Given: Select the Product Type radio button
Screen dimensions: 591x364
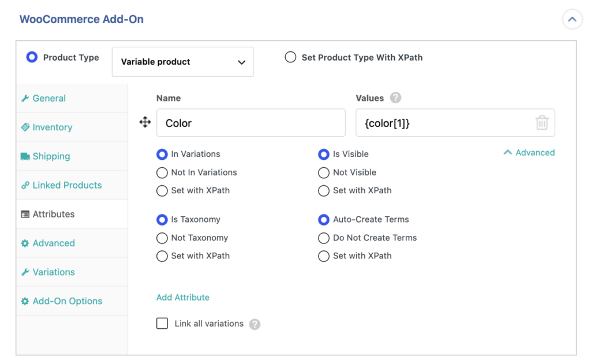Looking at the screenshot, I should point(32,57).
